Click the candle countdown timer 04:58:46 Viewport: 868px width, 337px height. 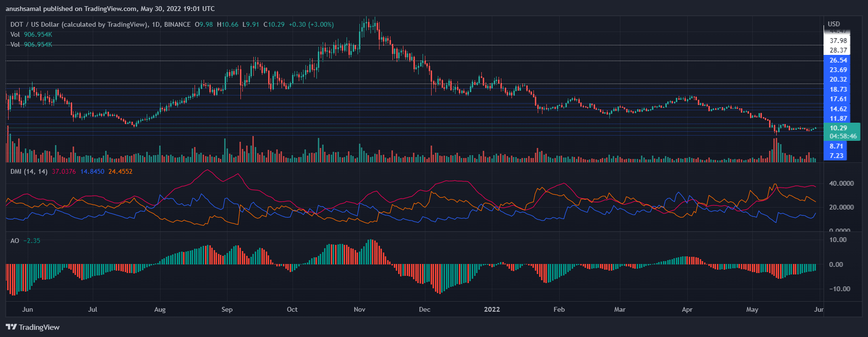coord(843,136)
